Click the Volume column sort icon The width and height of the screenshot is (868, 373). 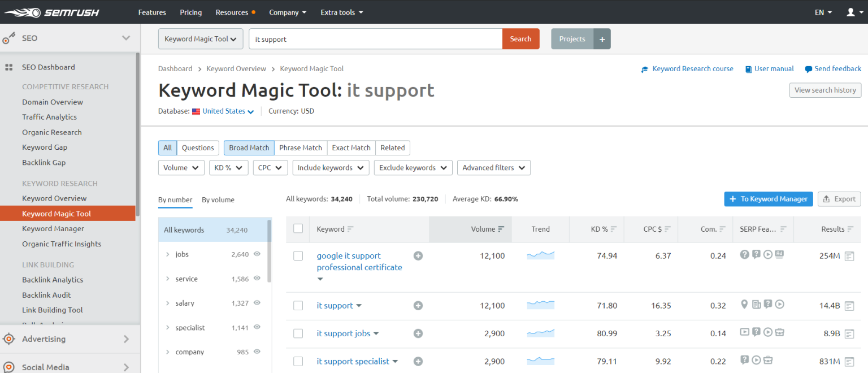click(x=501, y=229)
